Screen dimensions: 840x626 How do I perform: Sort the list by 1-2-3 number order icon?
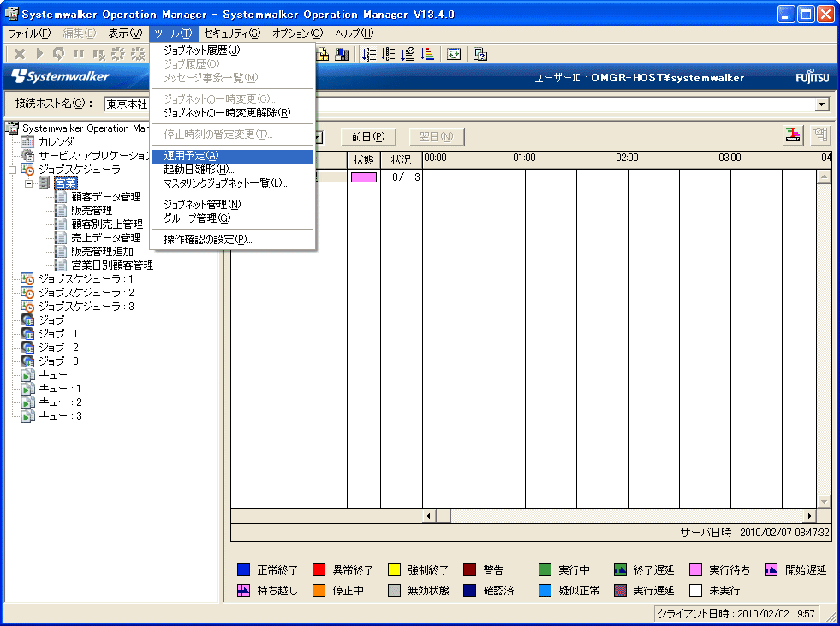[368, 54]
